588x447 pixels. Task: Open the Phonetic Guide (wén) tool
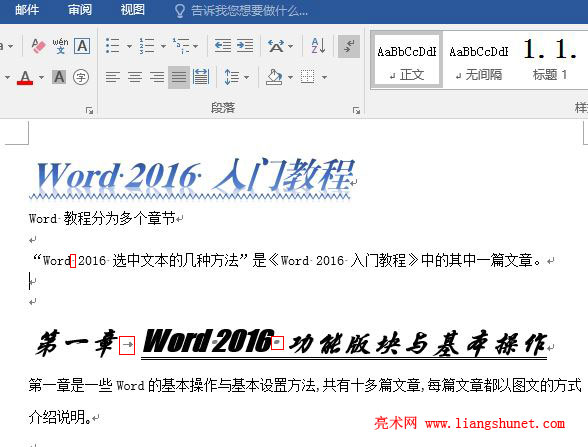click(x=60, y=46)
